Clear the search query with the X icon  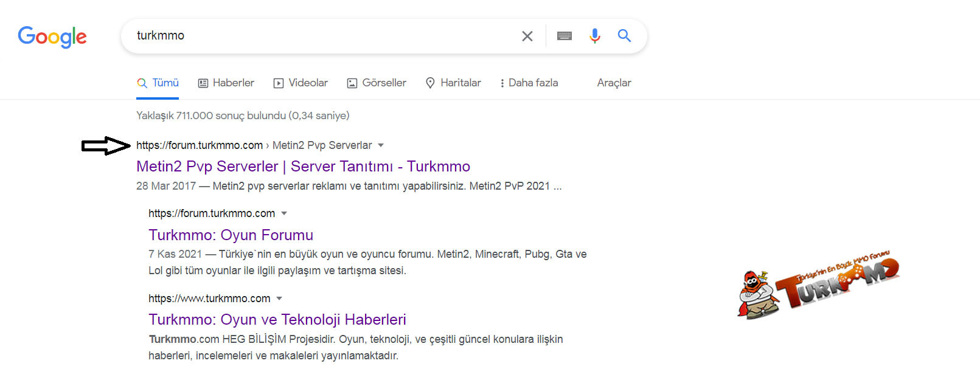pyautogui.click(x=527, y=36)
